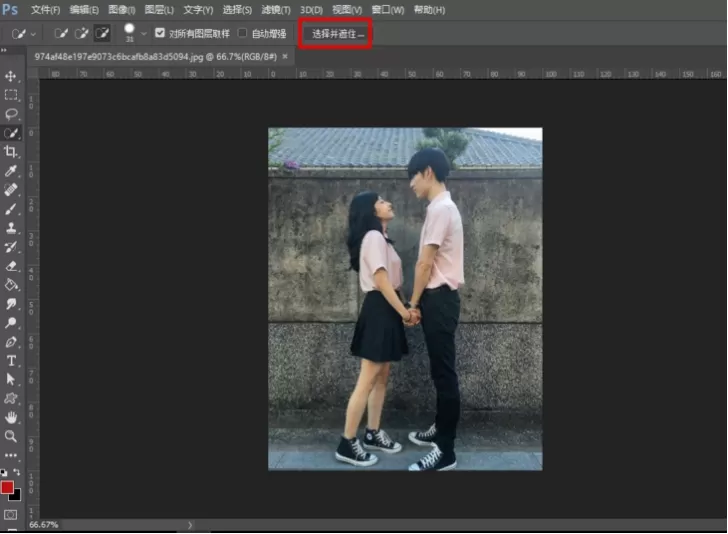Reset default foreground and background colors
The width and height of the screenshot is (728, 534).
(4, 473)
